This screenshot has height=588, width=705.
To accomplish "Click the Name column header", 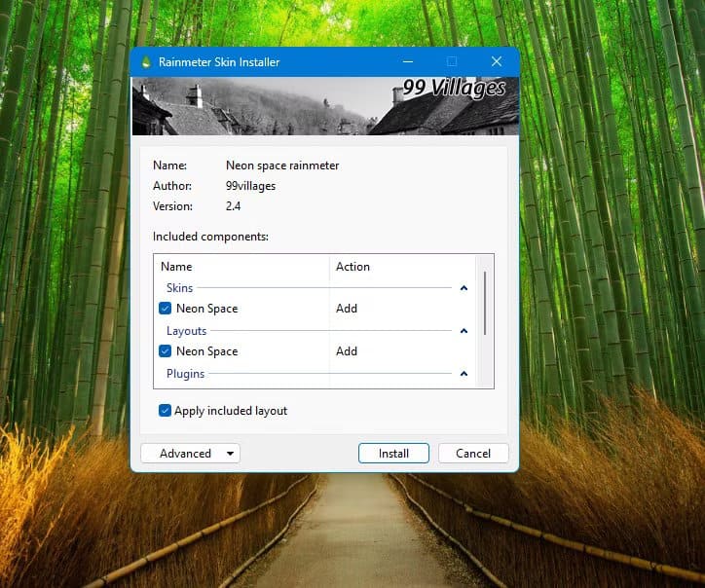I will pyautogui.click(x=176, y=267).
